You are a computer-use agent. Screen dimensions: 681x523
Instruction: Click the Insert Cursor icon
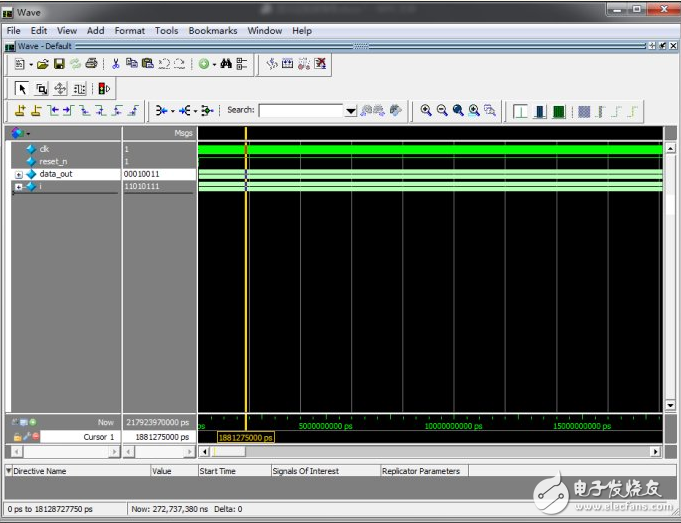tap(21, 110)
